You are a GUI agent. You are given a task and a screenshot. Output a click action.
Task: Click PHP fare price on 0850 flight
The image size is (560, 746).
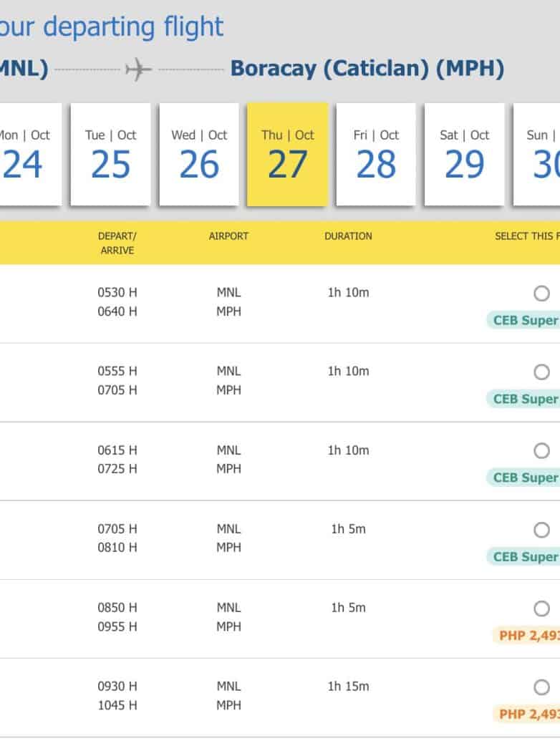pyautogui.click(x=528, y=635)
